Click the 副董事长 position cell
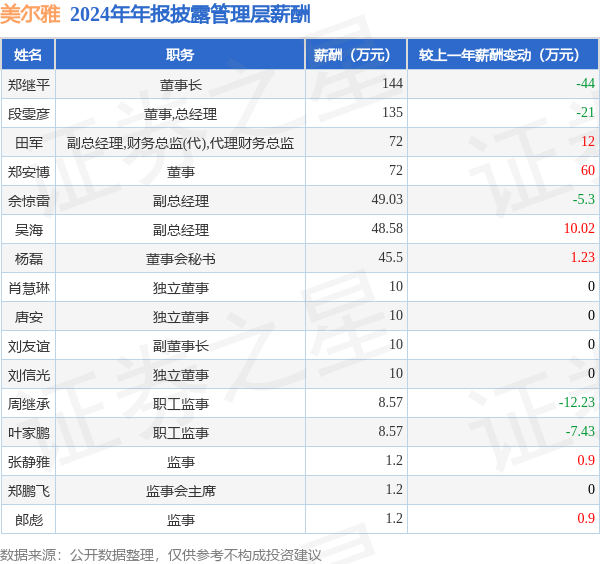The width and height of the screenshot is (600, 564). pos(181,346)
